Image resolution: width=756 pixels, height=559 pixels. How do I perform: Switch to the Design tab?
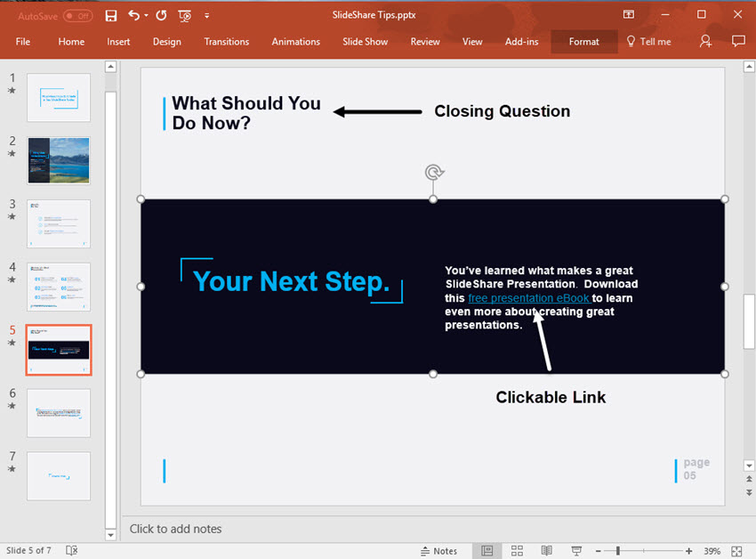point(166,42)
